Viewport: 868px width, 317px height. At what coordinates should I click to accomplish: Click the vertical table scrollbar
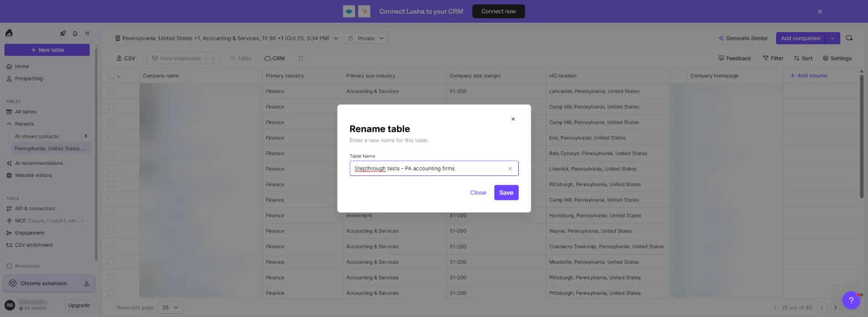[861, 136]
